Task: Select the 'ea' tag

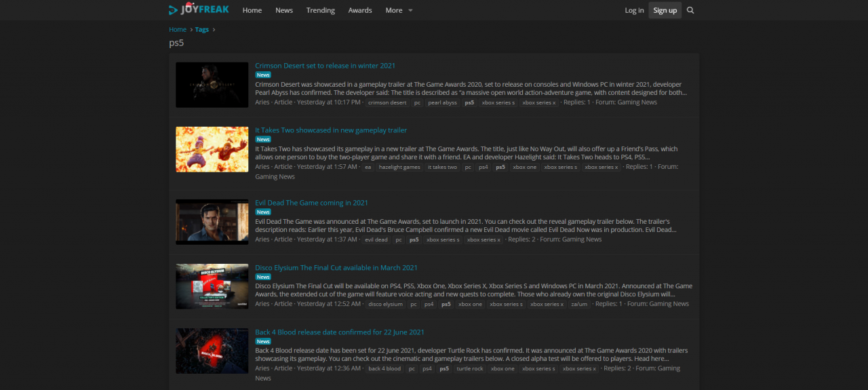Action: point(368,167)
